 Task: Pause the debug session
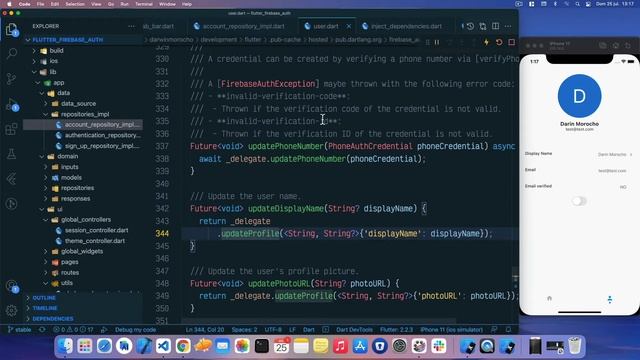pos(437,42)
